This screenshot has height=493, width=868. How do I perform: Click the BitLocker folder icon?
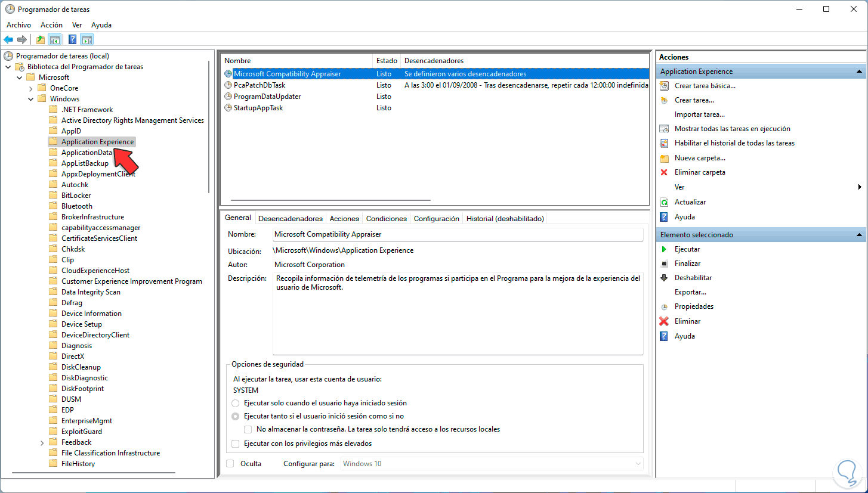pyautogui.click(x=53, y=196)
